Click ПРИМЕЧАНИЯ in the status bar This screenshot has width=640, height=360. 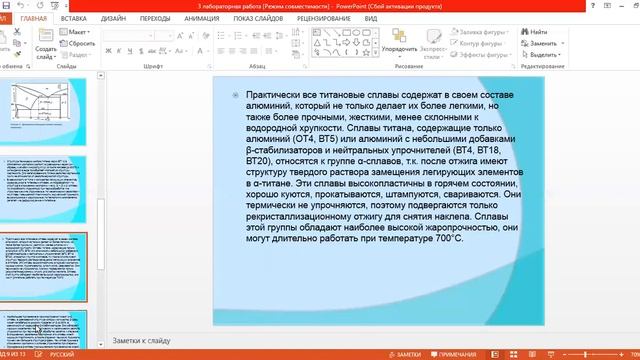pos(453,355)
